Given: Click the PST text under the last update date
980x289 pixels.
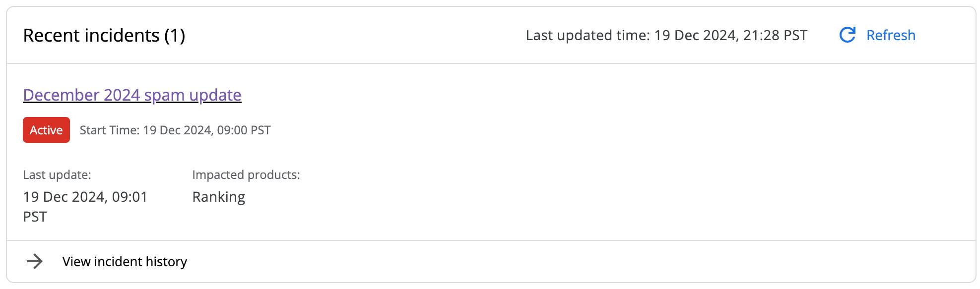Looking at the screenshot, I should pyautogui.click(x=35, y=217).
